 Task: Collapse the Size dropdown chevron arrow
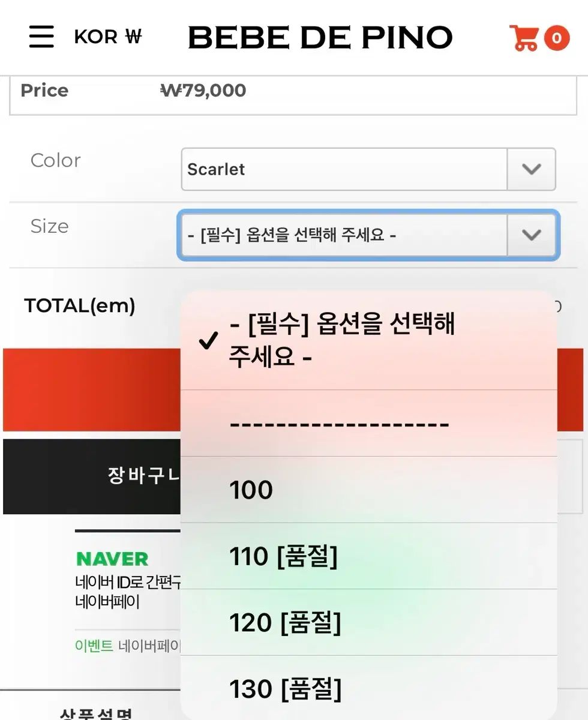point(531,235)
